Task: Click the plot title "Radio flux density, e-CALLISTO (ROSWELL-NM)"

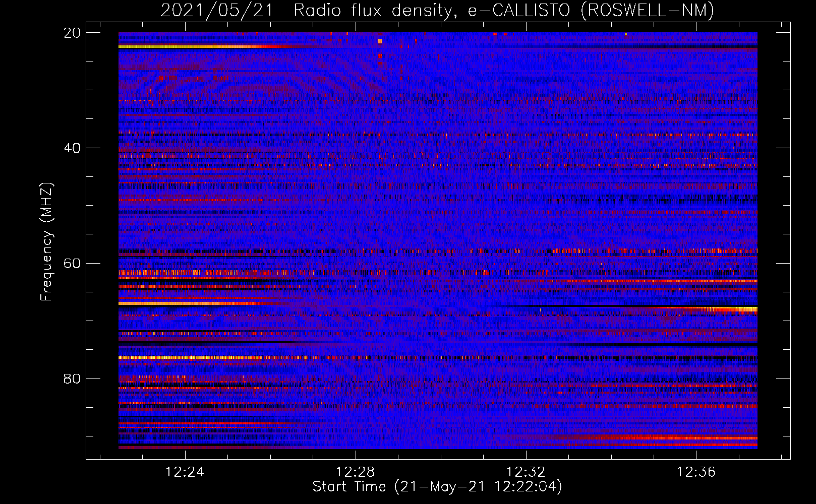Action: coord(504,10)
